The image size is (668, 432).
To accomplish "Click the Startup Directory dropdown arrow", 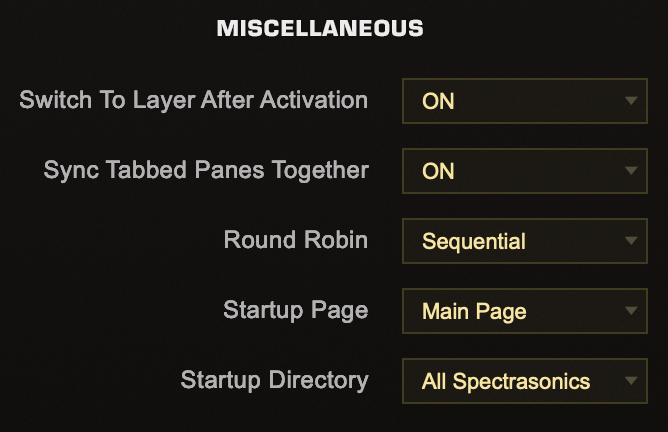I will point(630,381).
